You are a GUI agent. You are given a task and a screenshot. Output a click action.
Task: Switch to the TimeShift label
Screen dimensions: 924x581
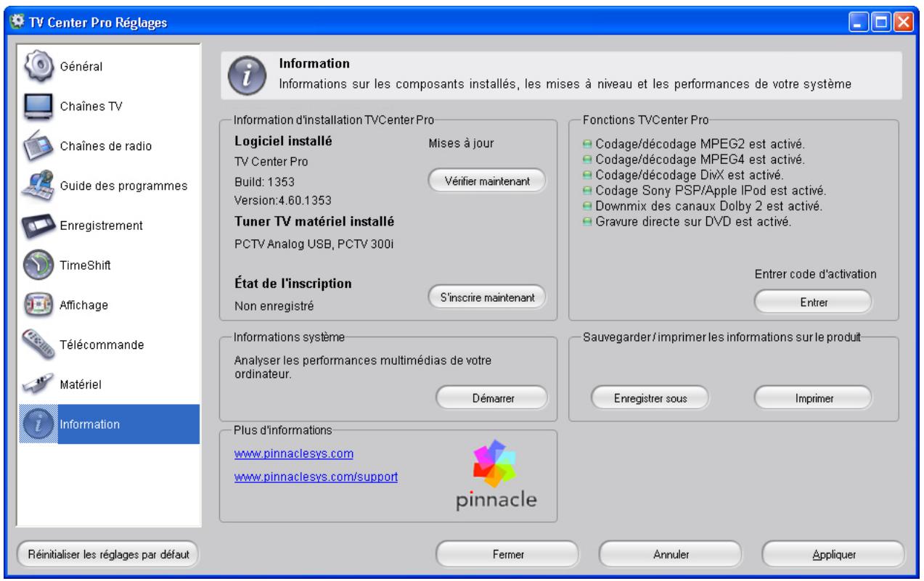[85, 265]
